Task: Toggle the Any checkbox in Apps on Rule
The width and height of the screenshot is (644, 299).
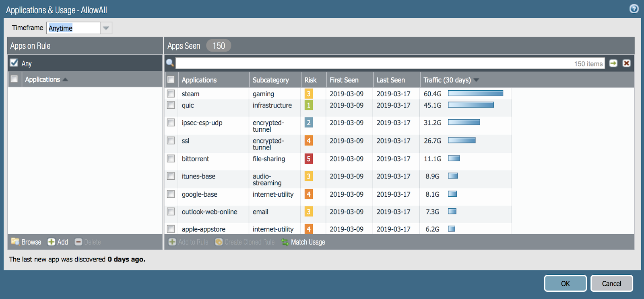Action: [x=14, y=62]
